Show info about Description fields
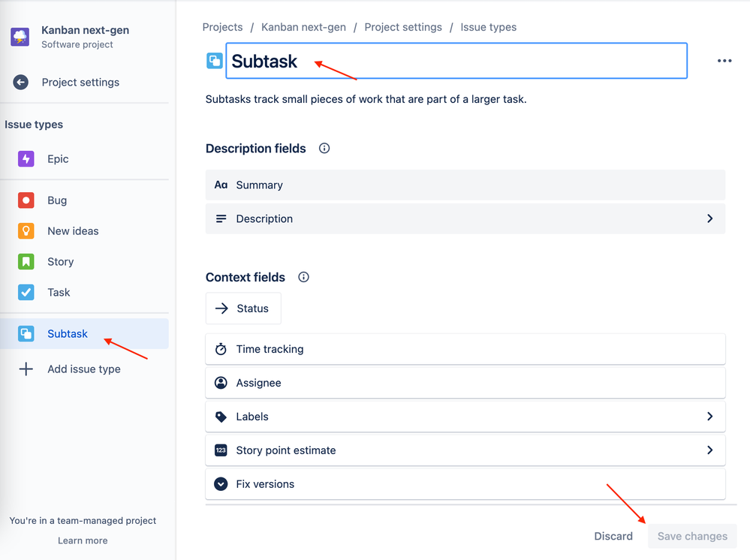This screenshot has height=560, width=750. click(324, 148)
